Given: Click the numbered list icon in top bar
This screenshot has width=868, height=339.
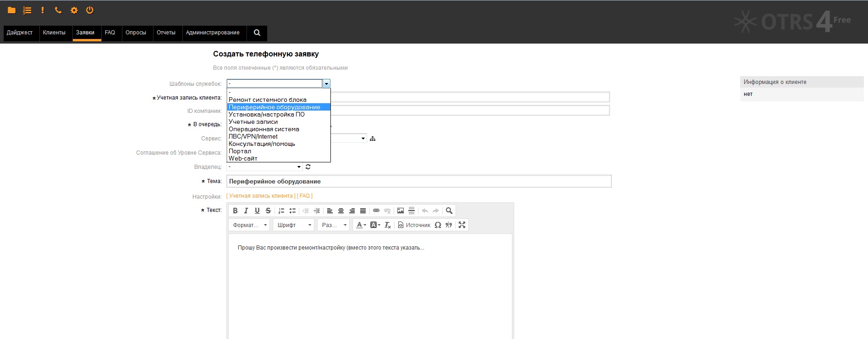Looking at the screenshot, I should point(27,10).
